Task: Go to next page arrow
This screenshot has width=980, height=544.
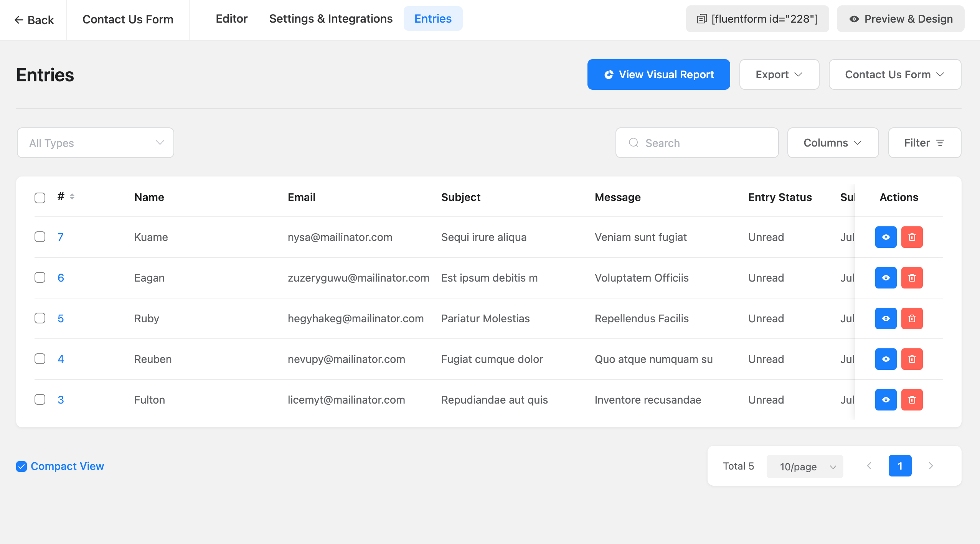Action: pos(931,466)
